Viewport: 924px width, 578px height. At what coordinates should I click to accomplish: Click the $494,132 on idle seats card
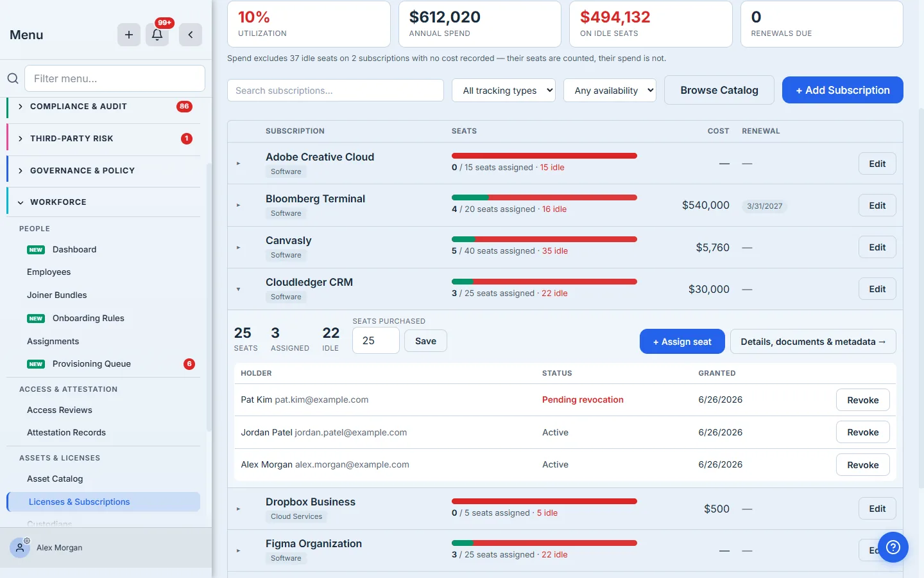651,24
